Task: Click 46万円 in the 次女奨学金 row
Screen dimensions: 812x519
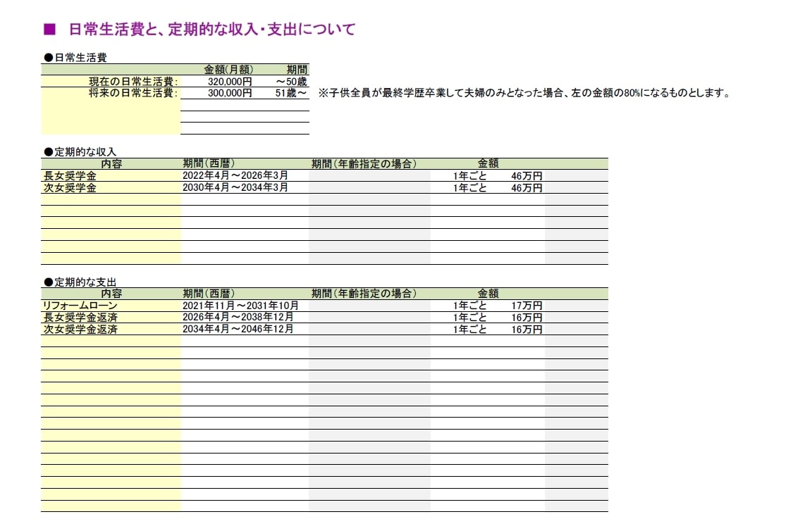Action: click(527, 188)
